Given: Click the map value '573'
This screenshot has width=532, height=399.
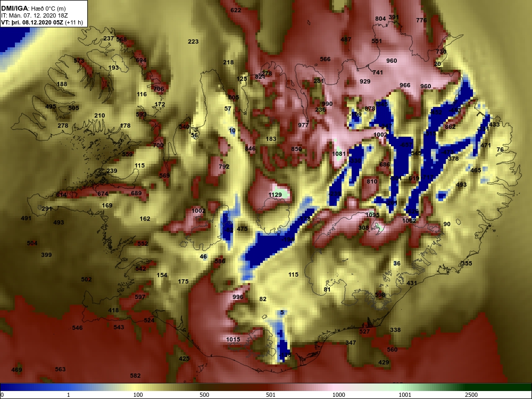Looking at the screenshot, I should point(79,61).
